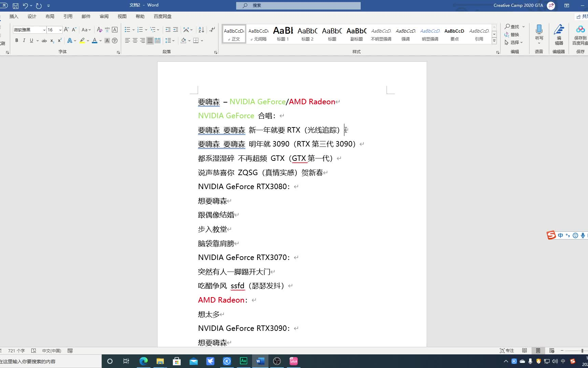Switch to Read Mode view in status bar
The image size is (588, 368).
pos(524,351)
